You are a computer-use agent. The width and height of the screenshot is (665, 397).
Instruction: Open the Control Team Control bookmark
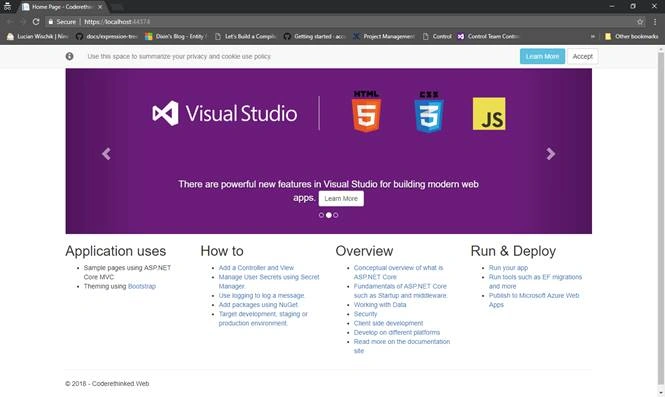pyautogui.click(x=488, y=36)
